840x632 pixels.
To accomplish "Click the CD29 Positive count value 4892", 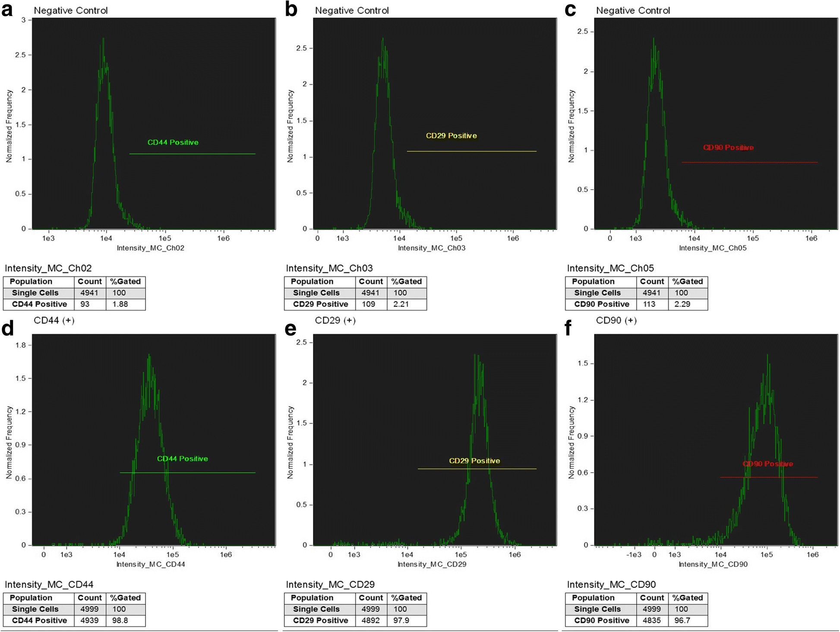I will [371, 620].
